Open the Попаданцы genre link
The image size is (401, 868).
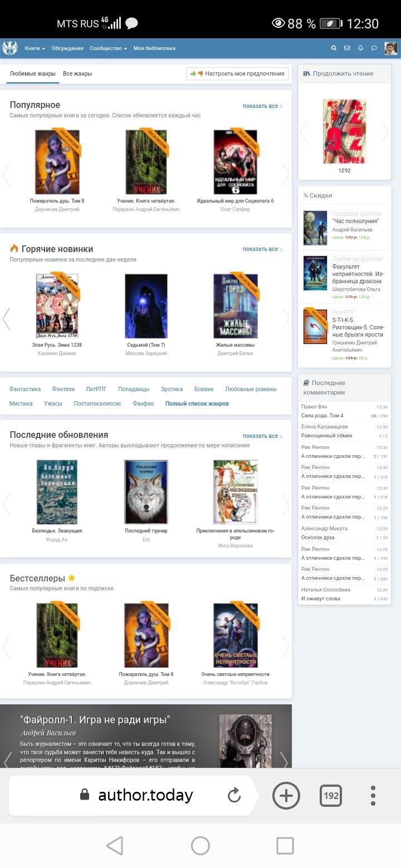(134, 389)
